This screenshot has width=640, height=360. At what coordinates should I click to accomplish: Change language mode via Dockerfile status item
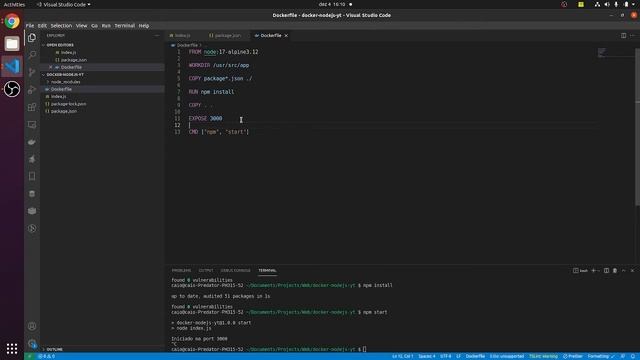tap(475, 356)
